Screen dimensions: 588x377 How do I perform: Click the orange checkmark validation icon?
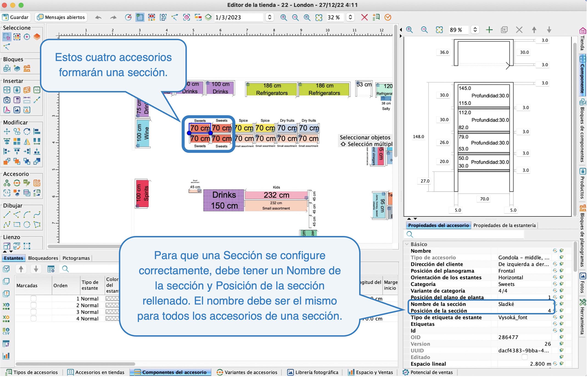[388, 17]
